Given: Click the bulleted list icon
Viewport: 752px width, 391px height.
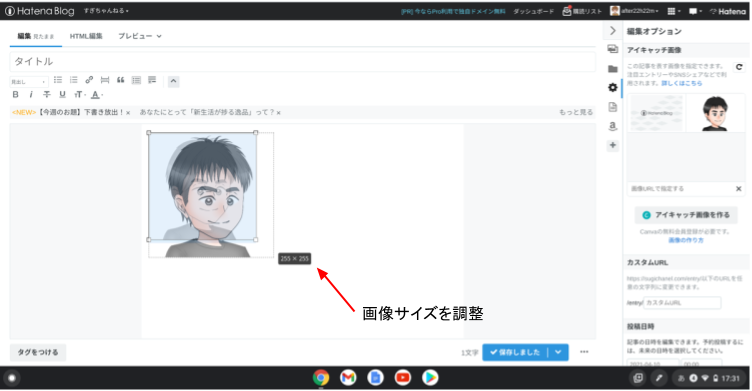Looking at the screenshot, I should click(x=58, y=80).
